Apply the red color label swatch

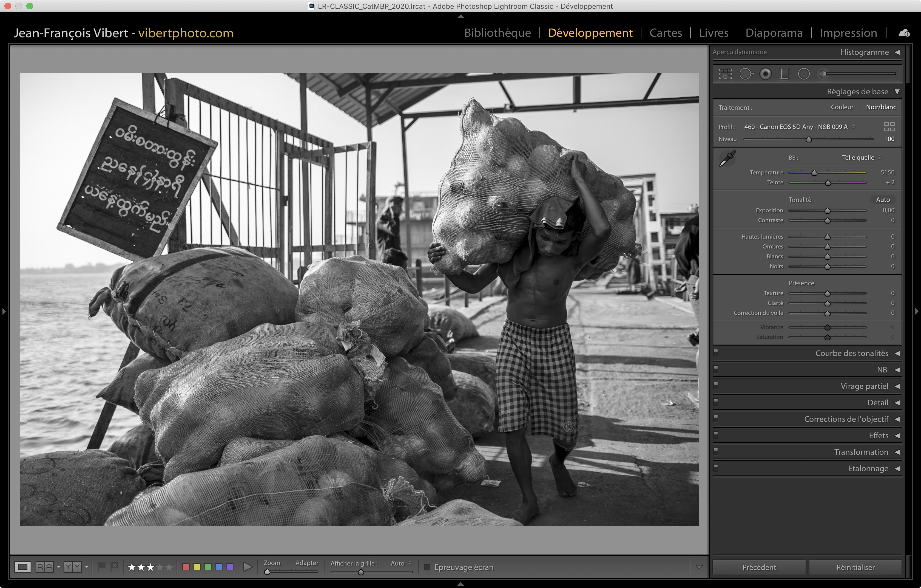point(186,567)
